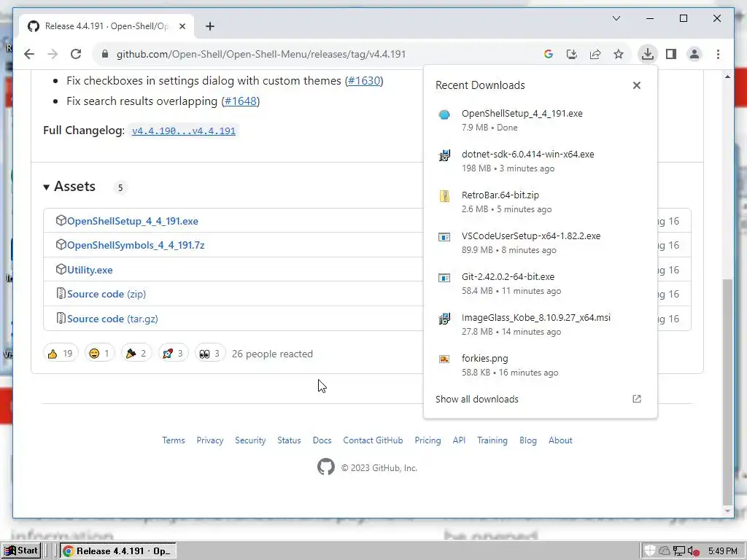Open About footer link
747x560 pixels.
[x=560, y=440]
